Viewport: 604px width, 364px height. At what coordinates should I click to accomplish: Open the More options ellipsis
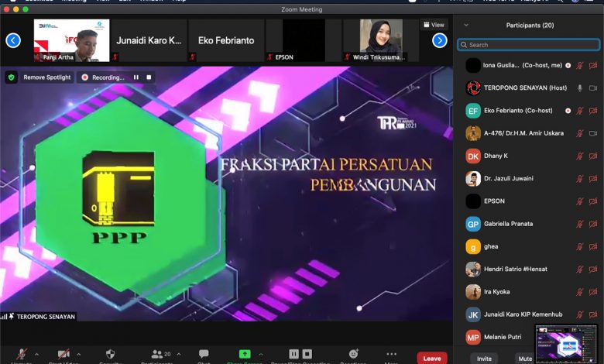pyautogui.click(x=391, y=354)
